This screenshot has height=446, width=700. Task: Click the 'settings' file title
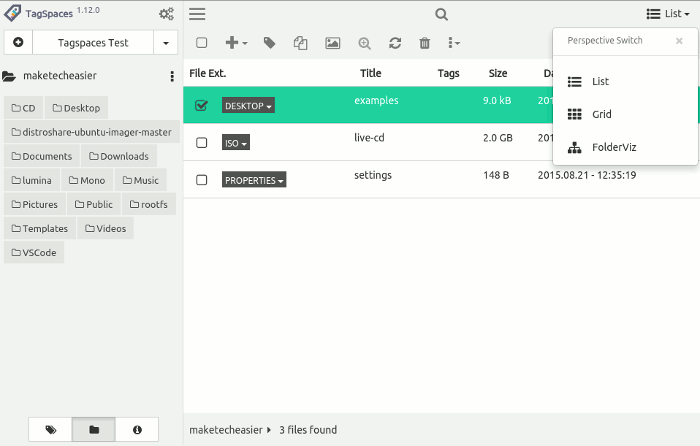click(373, 175)
